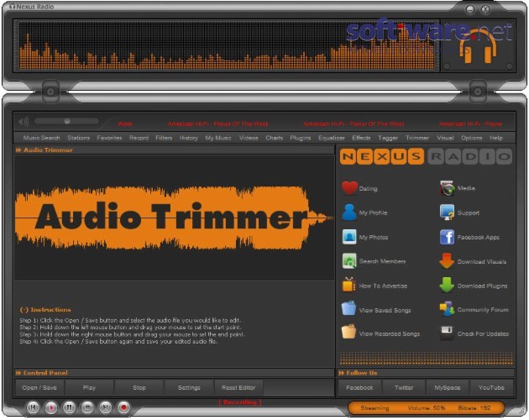Open the Equalizer menu
The height and width of the screenshot is (420, 529).
pos(332,138)
